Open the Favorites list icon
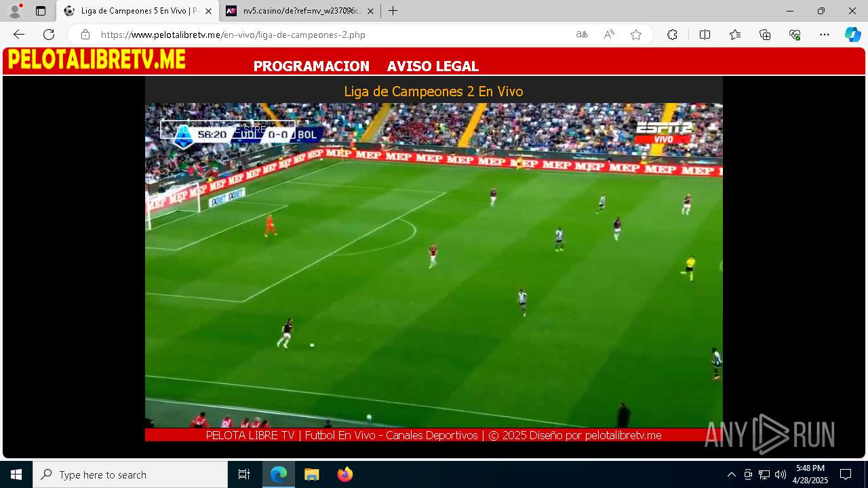The width and height of the screenshot is (868, 488). (735, 35)
